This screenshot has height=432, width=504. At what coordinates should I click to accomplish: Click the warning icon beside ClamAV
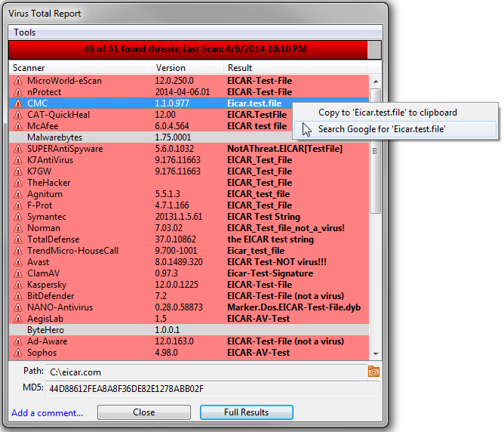tap(18, 273)
